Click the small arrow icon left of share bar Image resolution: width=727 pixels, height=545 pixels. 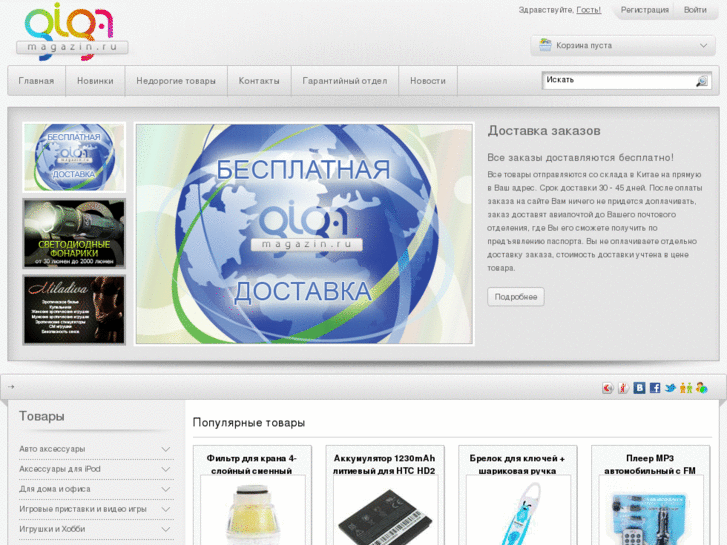coord(12,386)
